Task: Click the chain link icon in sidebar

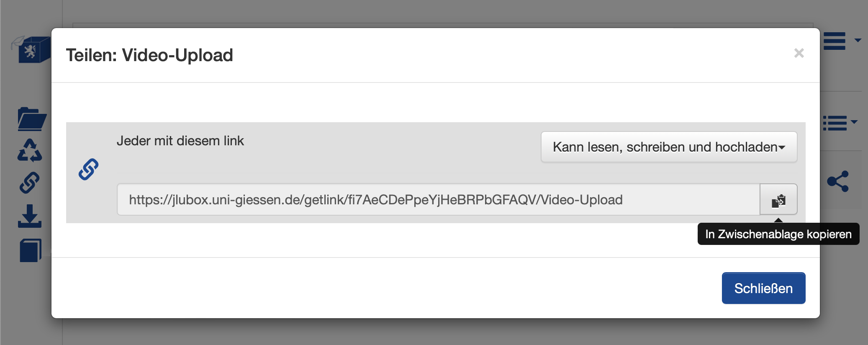Action: point(30,183)
